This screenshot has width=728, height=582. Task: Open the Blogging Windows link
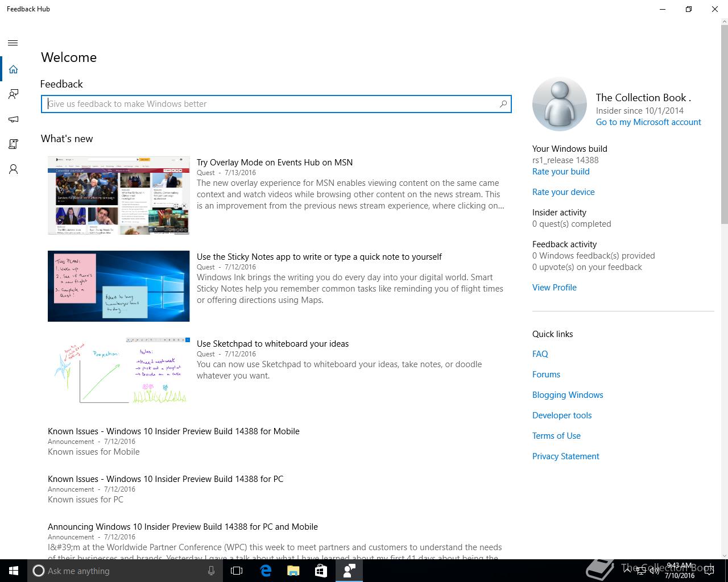568,395
